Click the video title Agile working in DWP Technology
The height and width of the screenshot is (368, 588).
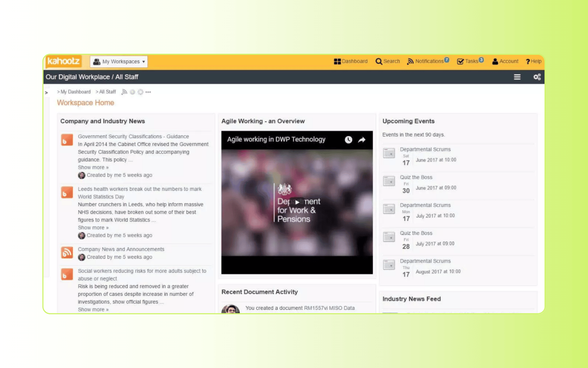click(276, 139)
